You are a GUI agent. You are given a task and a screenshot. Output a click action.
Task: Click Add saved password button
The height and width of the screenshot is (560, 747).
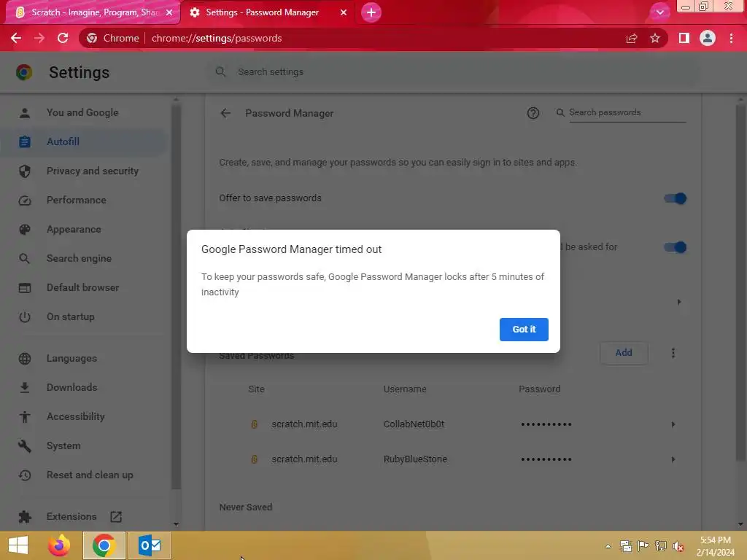click(x=624, y=353)
